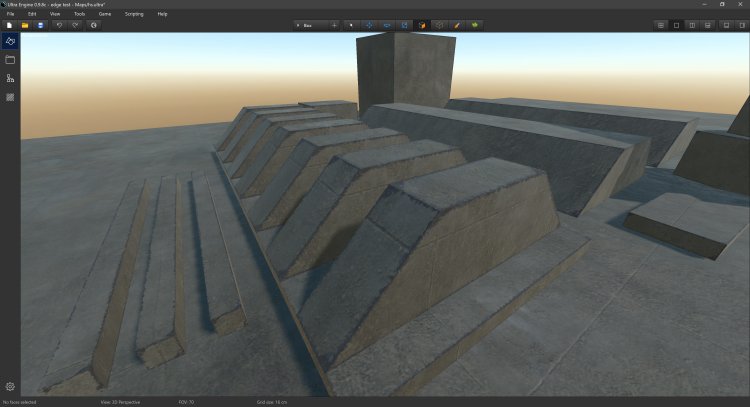Image resolution: width=750 pixels, height=407 pixels.
Task: Select the blue move/translate tool
Action: coord(369,25)
